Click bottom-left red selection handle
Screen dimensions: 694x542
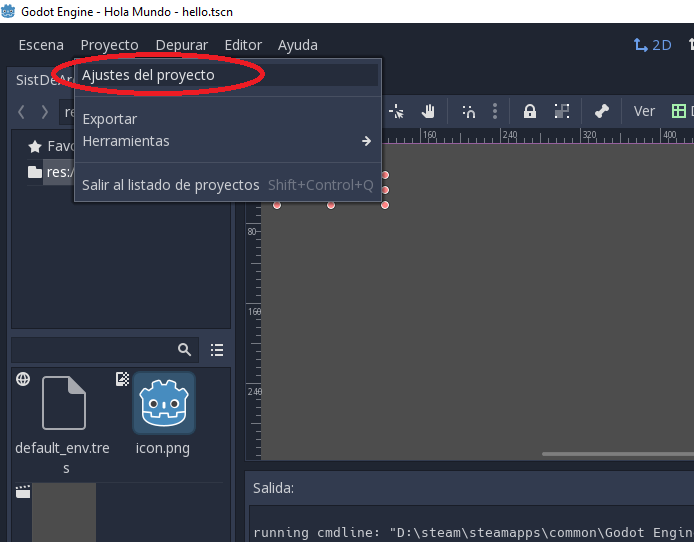click(x=277, y=205)
